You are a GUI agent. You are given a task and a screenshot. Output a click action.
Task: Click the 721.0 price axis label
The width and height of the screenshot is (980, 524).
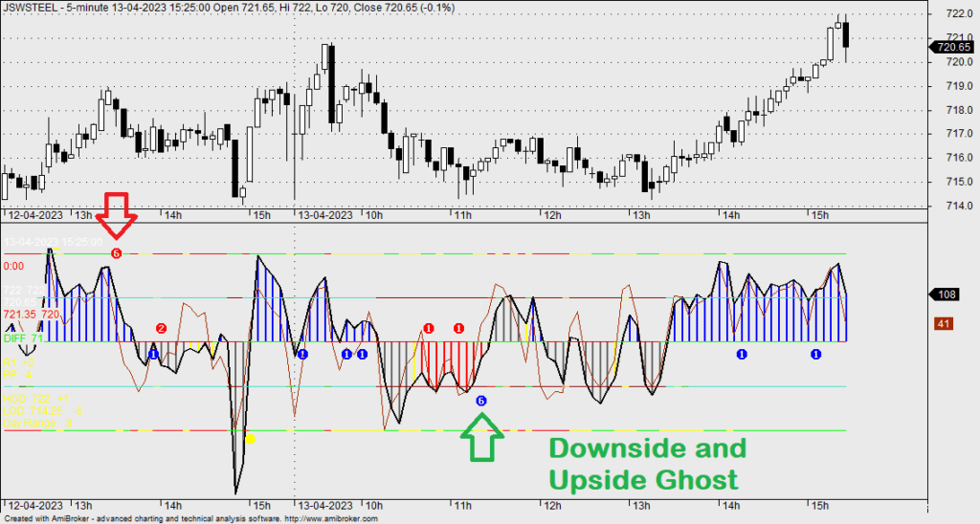[x=959, y=37]
